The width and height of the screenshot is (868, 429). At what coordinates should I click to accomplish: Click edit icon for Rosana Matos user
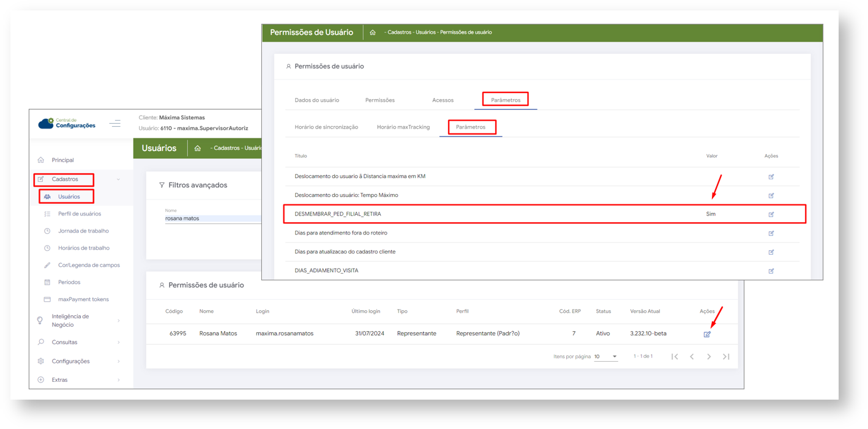point(707,334)
